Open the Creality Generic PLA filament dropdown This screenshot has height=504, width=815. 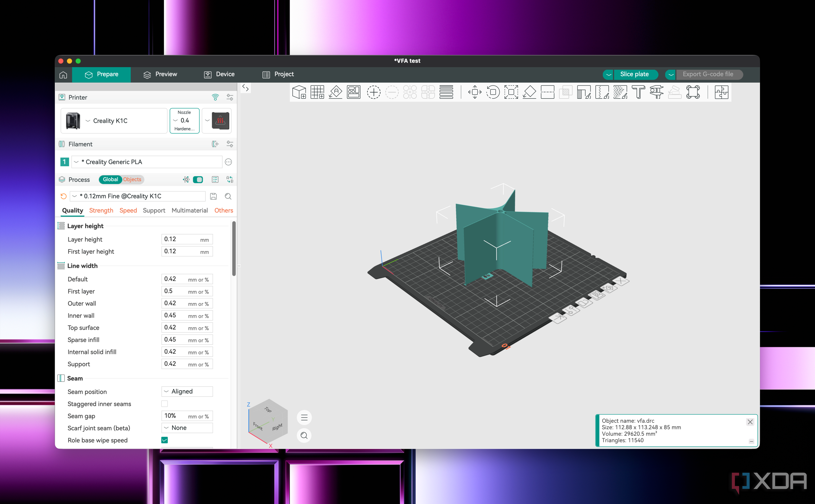[147, 162]
